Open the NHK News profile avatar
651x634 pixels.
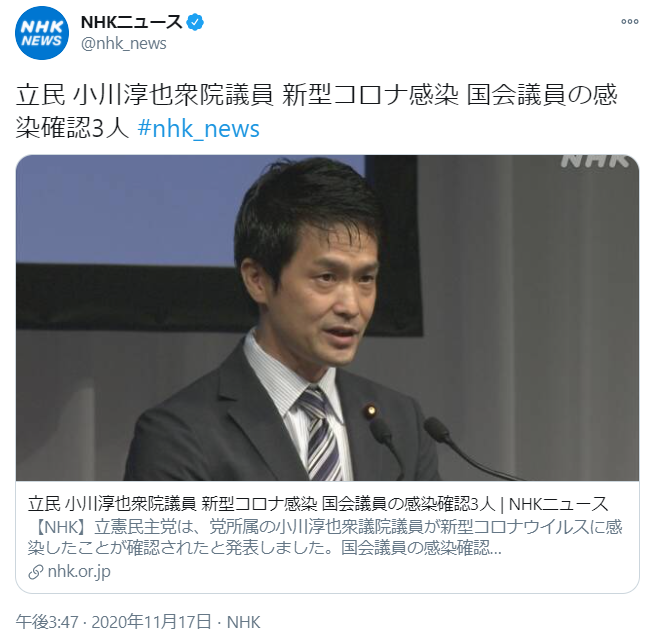click(x=42, y=33)
